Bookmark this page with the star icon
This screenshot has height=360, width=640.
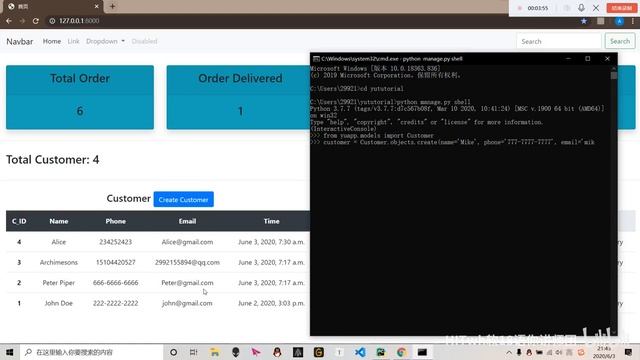tap(584, 21)
